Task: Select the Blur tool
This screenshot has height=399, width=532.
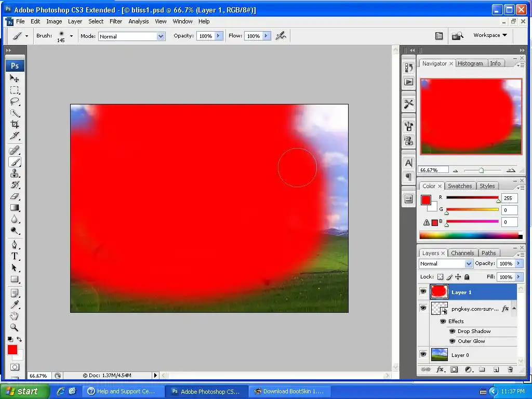Action: click(14, 219)
